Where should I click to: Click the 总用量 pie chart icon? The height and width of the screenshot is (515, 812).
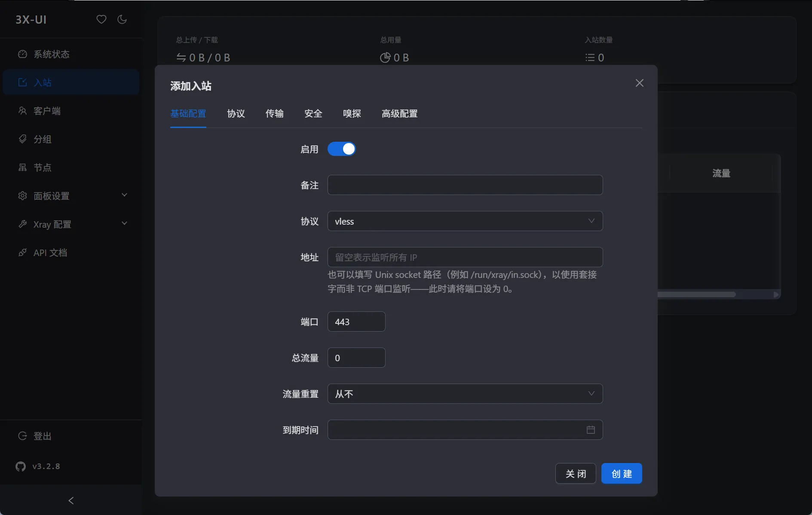385,58
